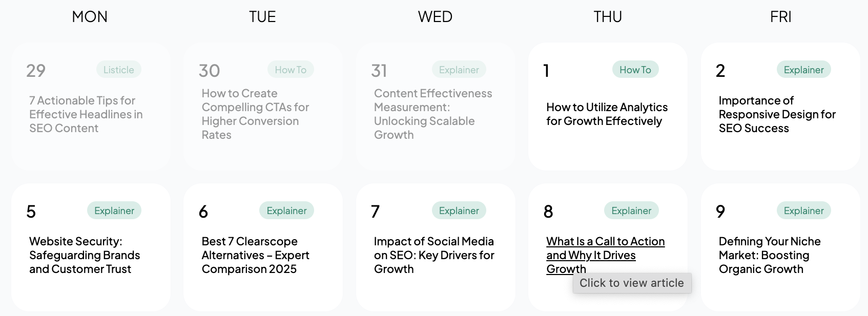868x316 pixels.
Task: Open "Best 7 Clearscope Alternatives – Expert Comparison 2025"
Action: [255, 255]
